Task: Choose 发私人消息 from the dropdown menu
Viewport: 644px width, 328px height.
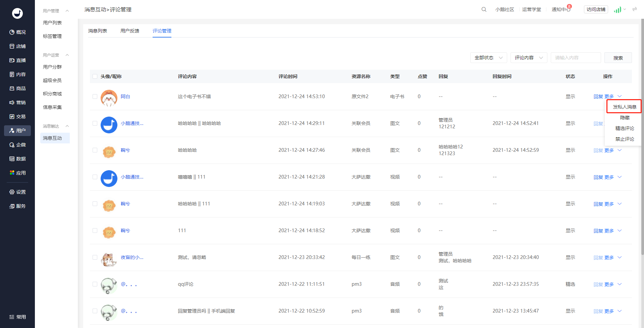Action: tap(624, 107)
